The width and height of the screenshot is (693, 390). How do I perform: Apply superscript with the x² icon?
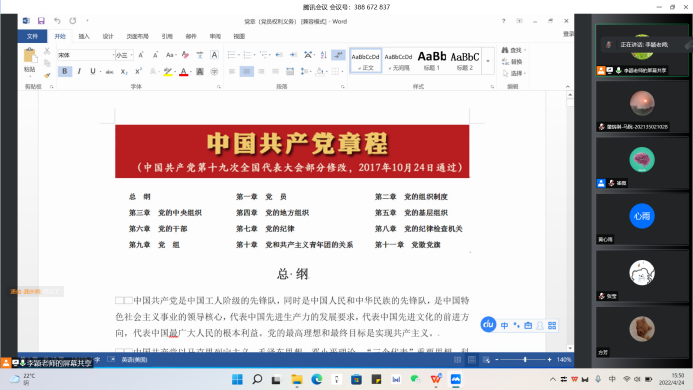(138, 71)
